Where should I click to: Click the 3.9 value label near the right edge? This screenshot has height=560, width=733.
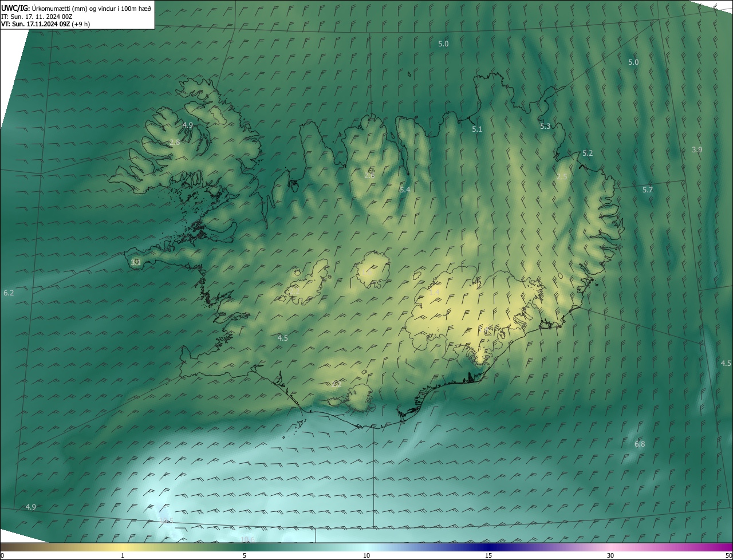tap(696, 149)
